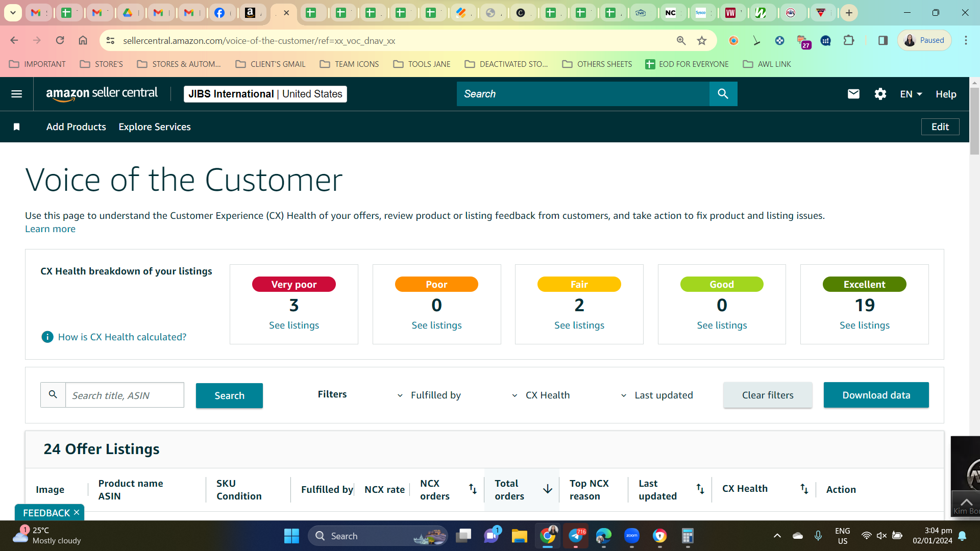The width and height of the screenshot is (980, 551).
Task: Sort by NCX orders arrows icon
Action: click(473, 489)
